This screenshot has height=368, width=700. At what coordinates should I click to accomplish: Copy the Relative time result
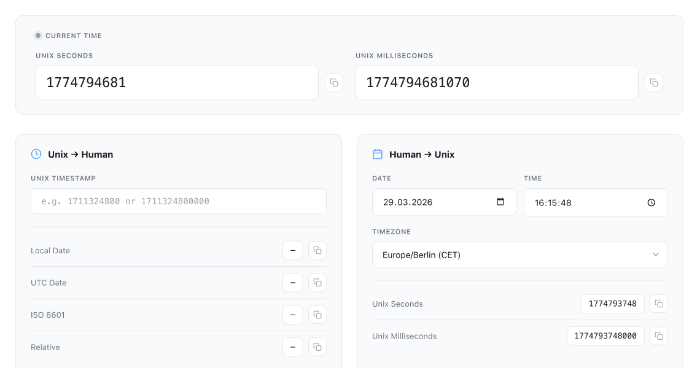317,347
